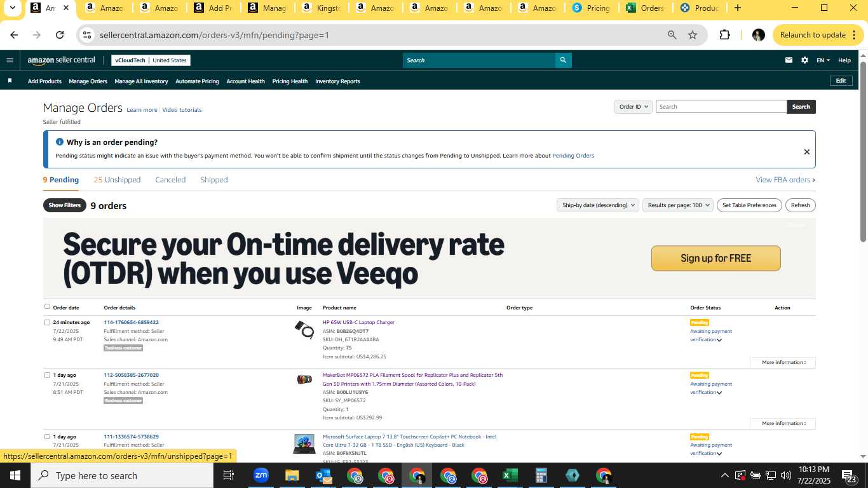
Task: Reload the page with browser refresh
Action: point(60,35)
